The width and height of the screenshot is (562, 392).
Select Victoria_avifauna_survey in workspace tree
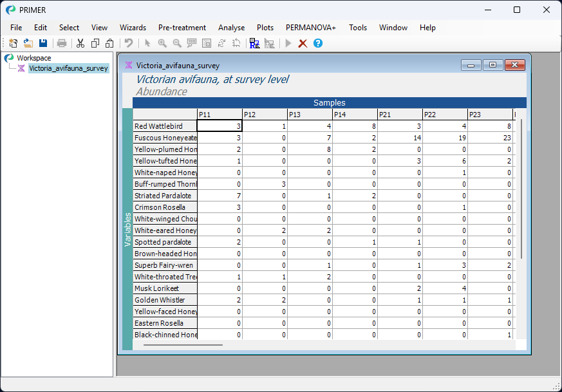pyautogui.click(x=68, y=68)
